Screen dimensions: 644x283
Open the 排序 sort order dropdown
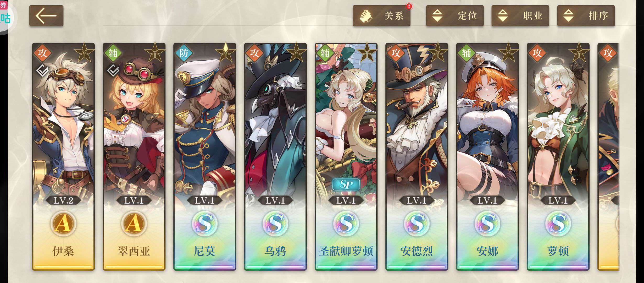(586, 16)
